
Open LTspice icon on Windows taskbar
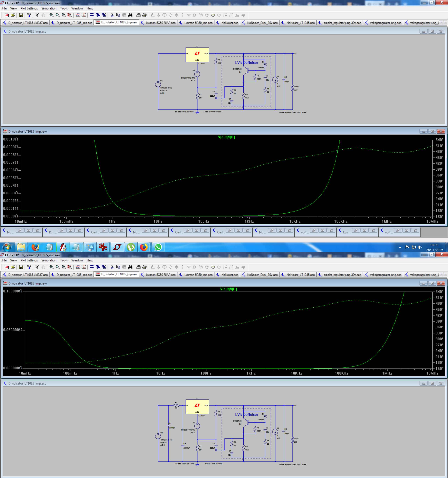(x=117, y=247)
